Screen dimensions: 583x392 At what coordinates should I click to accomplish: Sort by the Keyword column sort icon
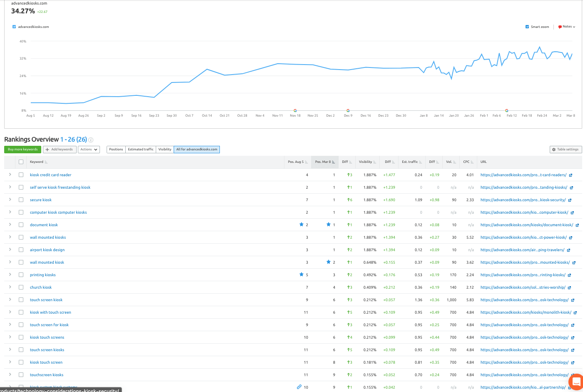pos(46,162)
